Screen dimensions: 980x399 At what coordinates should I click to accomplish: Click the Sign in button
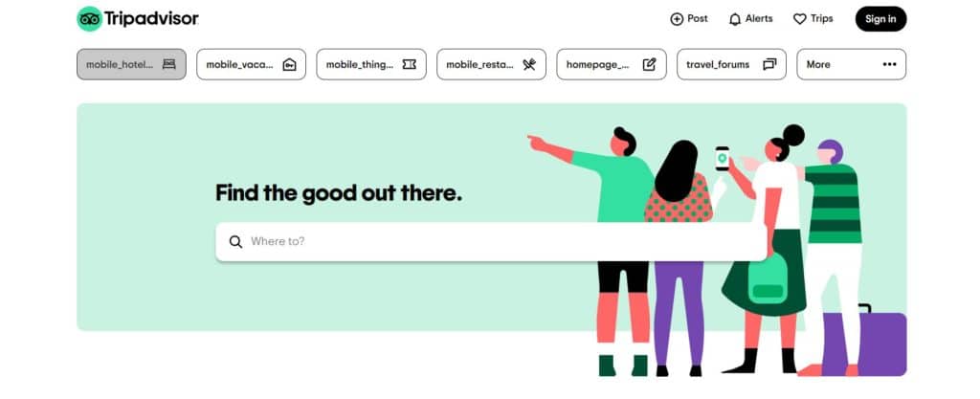coord(880,19)
